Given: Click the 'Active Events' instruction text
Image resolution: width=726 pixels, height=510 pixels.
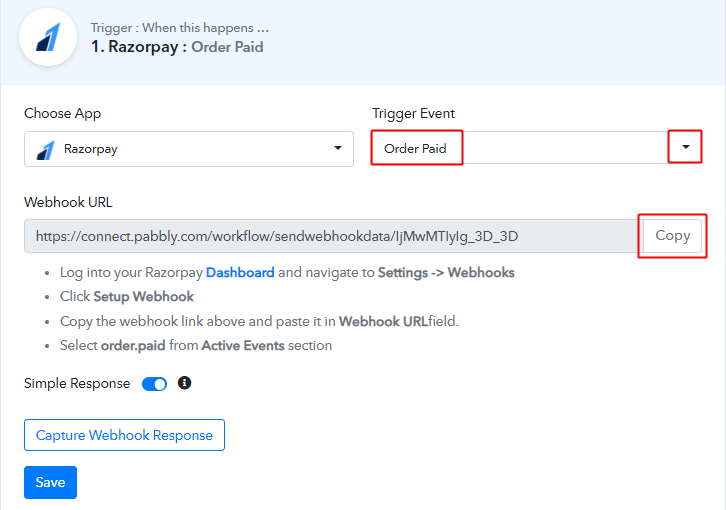Looking at the screenshot, I should click(x=243, y=346).
